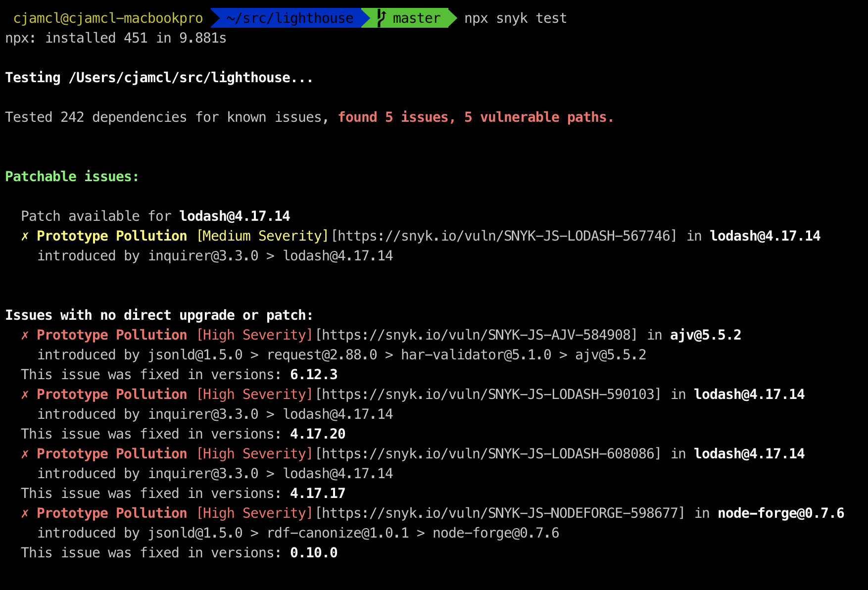Viewport: 868px width, 590px height.
Task: Click the ✗ beside SNYK-JS-LODASH-590103 issue
Action: (24, 394)
